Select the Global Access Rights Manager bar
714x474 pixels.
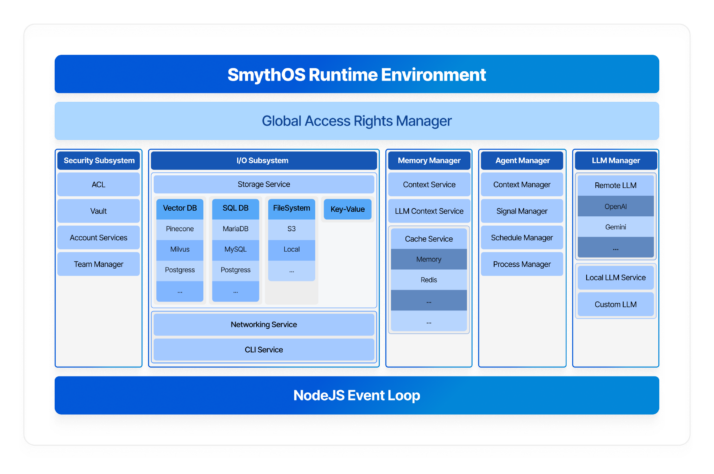tap(357, 121)
